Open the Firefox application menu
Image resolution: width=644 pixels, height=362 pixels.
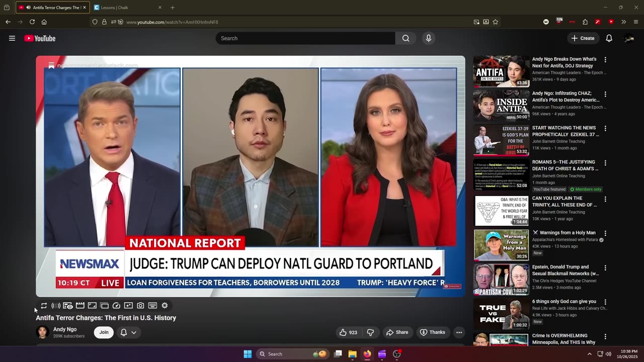636,22
